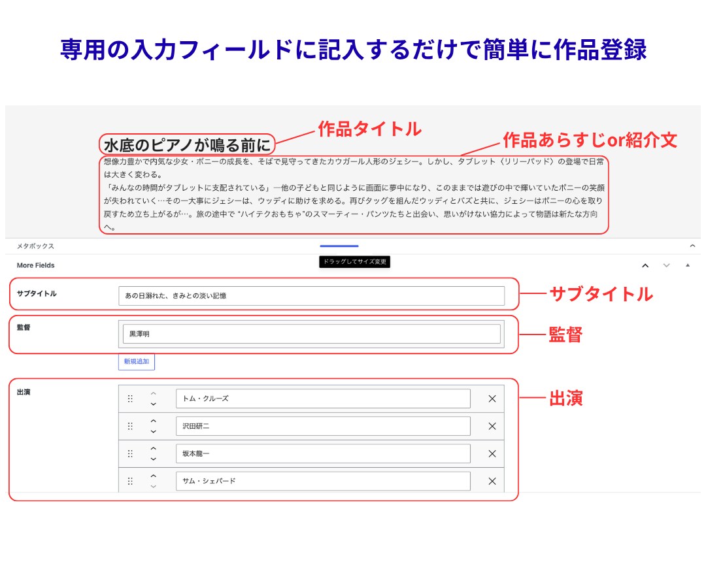The image size is (706, 588).
Task: Remove the トム・クルーズ cast entry
Action: (x=492, y=399)
